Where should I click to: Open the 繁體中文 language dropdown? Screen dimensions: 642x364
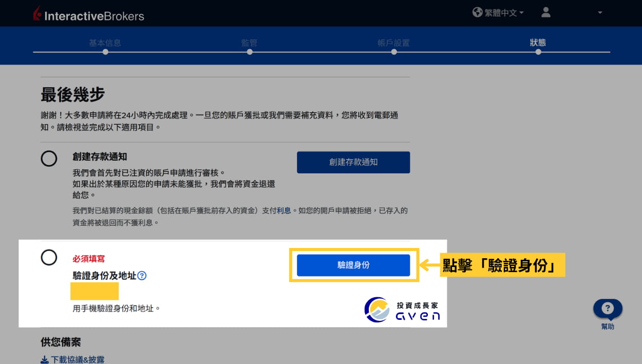click(x=504, y=13)
